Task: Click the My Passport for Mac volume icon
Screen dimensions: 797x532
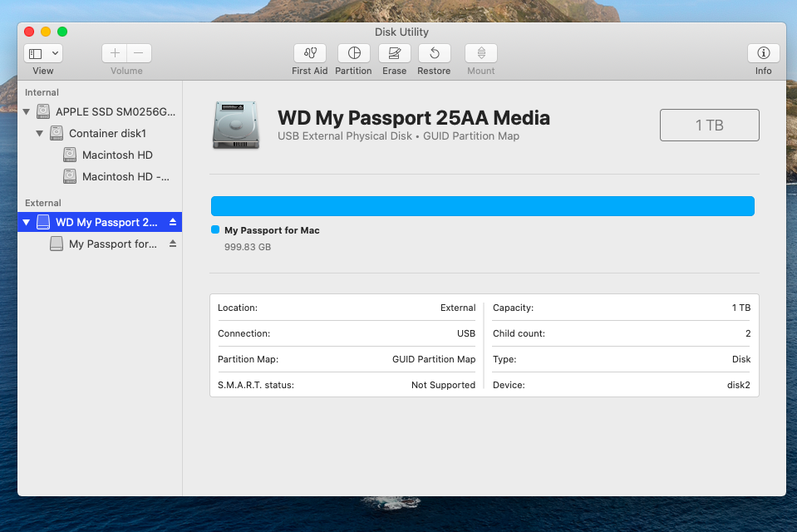Action: (x=57, y=244)
